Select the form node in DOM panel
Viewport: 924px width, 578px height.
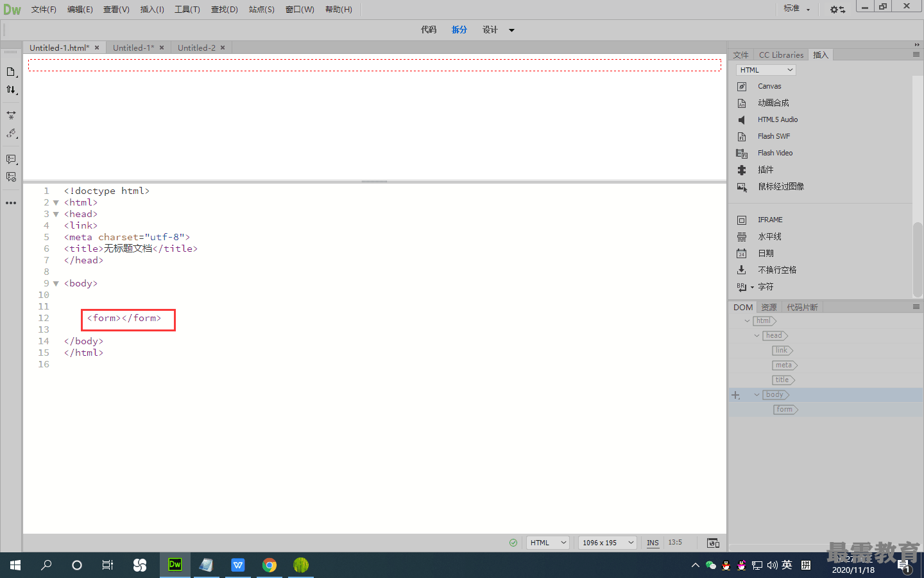[x=785, y=410]
